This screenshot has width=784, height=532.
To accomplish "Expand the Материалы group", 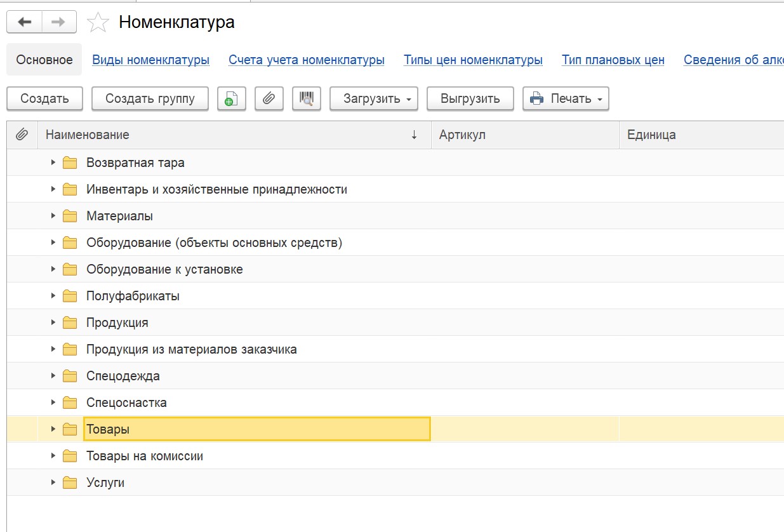I will pyautogui.click(x=53, y=216).
